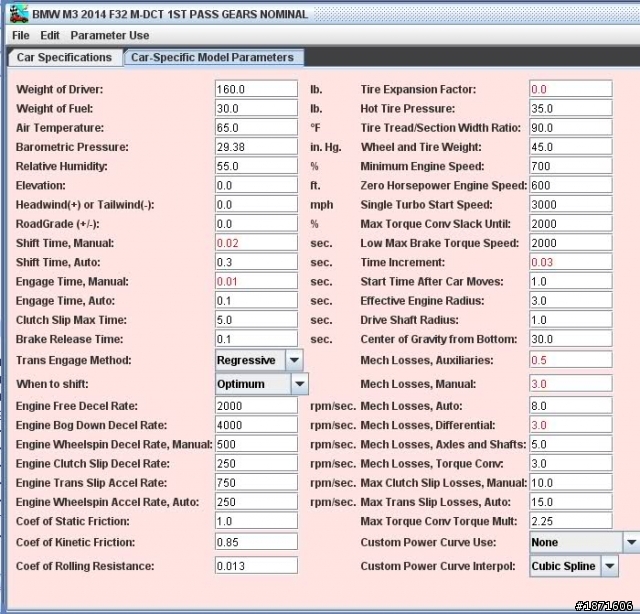
Task: Click the Engine Bog Down Decel Rate field
Action: pos(256,425)
